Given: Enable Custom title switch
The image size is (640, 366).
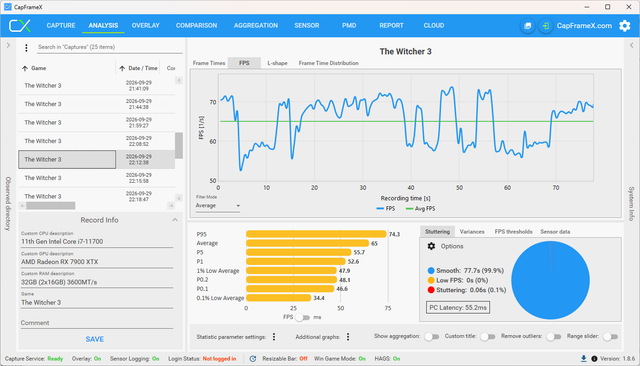Looking at the screenshot, I should tap(487, 337).
